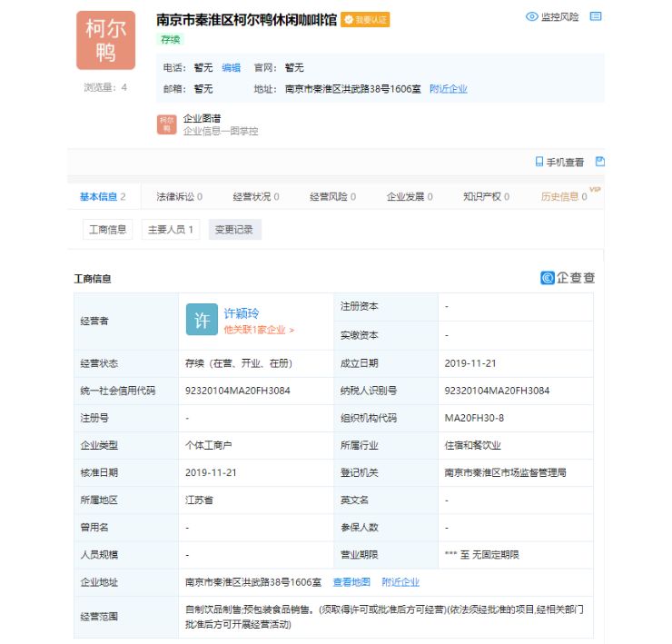Click the 工商信息 sub-tab button

[107, 230]
